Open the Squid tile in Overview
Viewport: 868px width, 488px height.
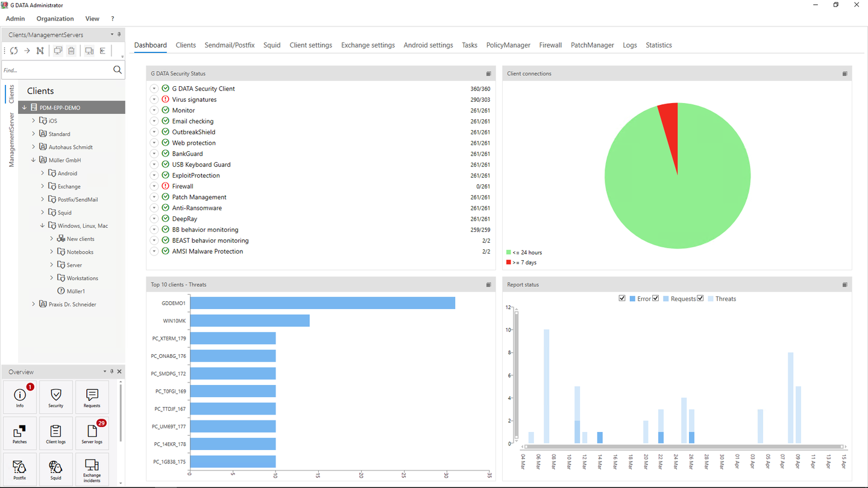56,469
